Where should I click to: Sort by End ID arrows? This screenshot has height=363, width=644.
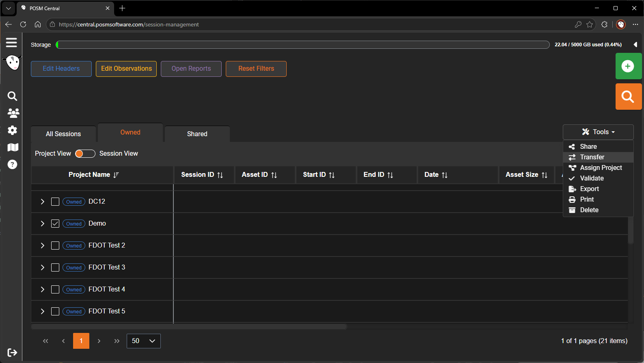tap(390, 175)
